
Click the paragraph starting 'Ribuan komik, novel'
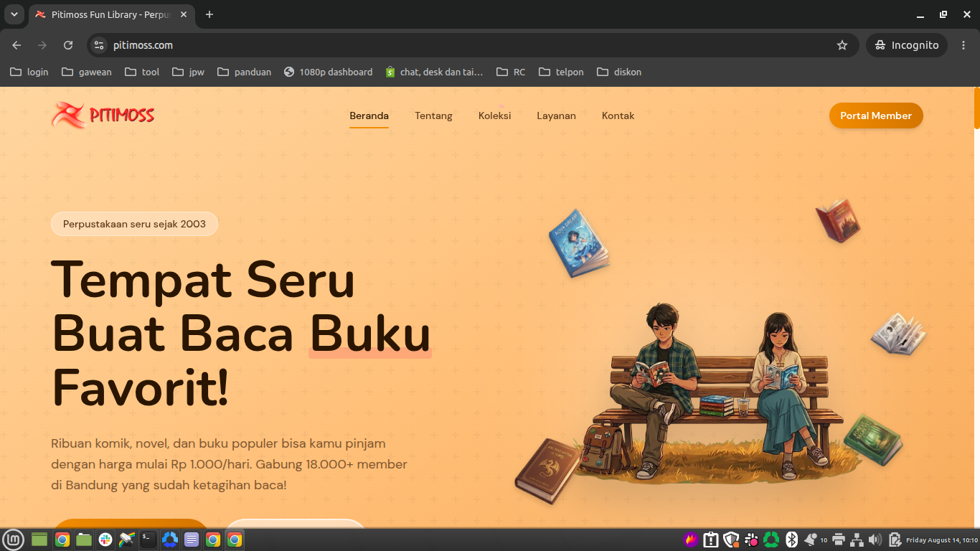(x=229, y=464)
